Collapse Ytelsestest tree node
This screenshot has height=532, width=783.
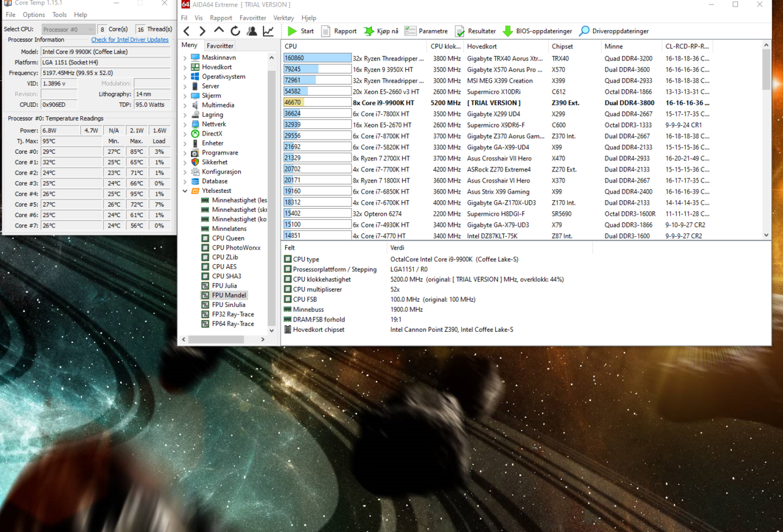click(x=186, y=191)
